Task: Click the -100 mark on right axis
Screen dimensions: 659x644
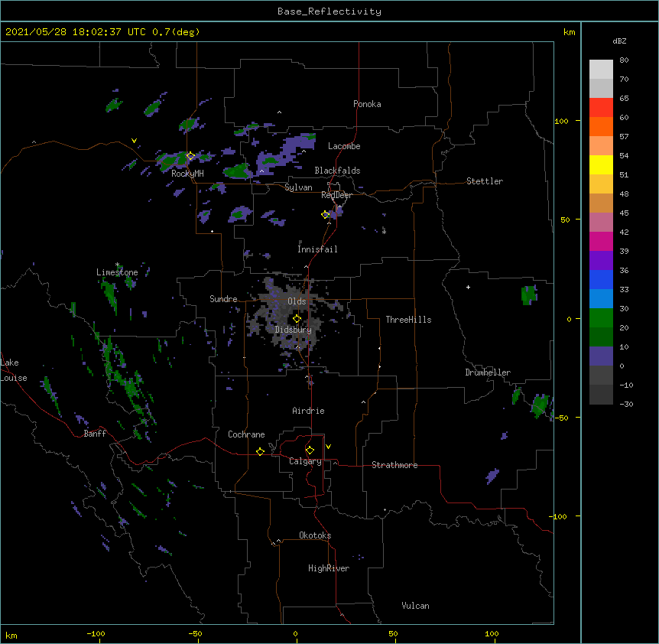Action: [x=559, y=516]
